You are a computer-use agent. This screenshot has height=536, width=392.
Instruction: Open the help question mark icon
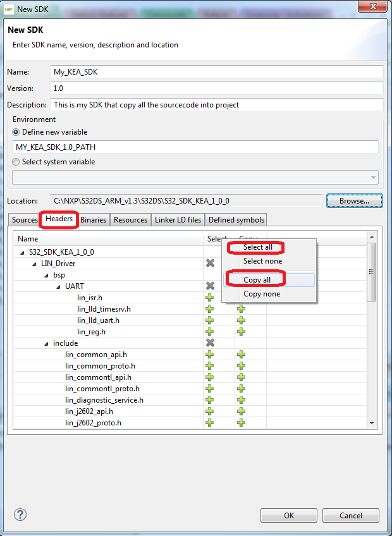20,515
